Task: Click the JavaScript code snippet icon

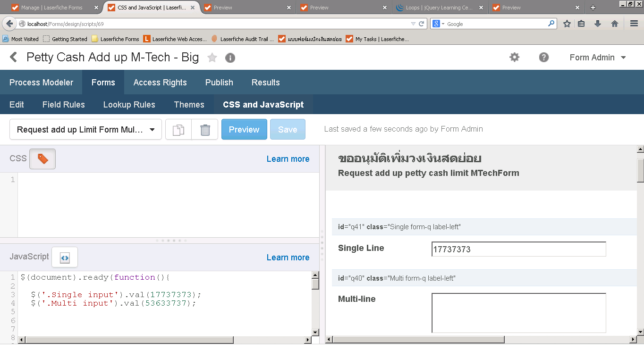Action: [x=65, y=258]
